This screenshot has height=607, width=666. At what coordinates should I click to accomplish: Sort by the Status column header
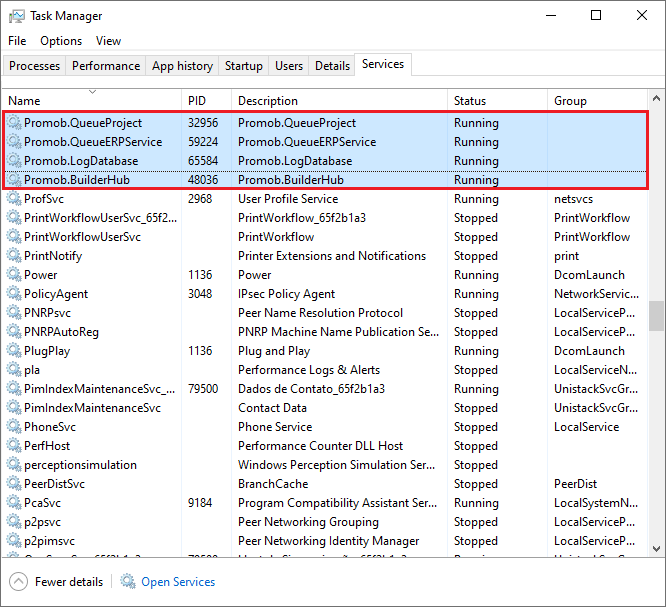pos(497,100)
